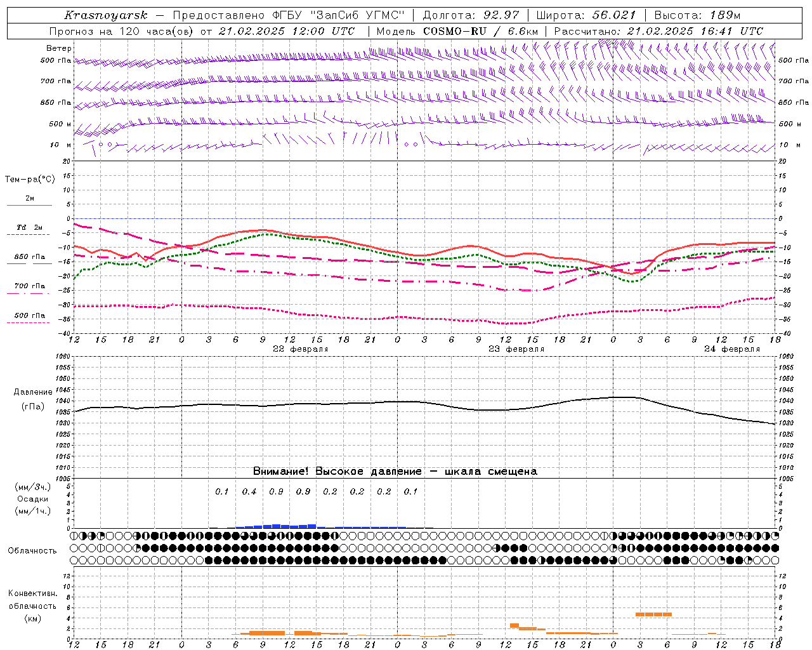This screenshot has width=812, height=650.
Task: Click the 'Рассчитано: 21.02.2025 16:41 UTC' timestamp
Action: pyautogui.click(x=658, y=31)
